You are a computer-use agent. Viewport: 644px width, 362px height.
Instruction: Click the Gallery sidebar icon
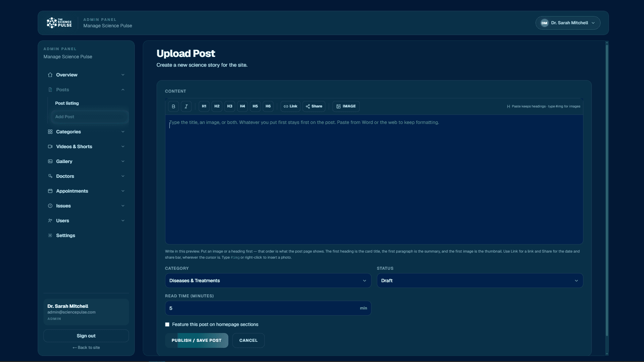(x=50, y=161)
